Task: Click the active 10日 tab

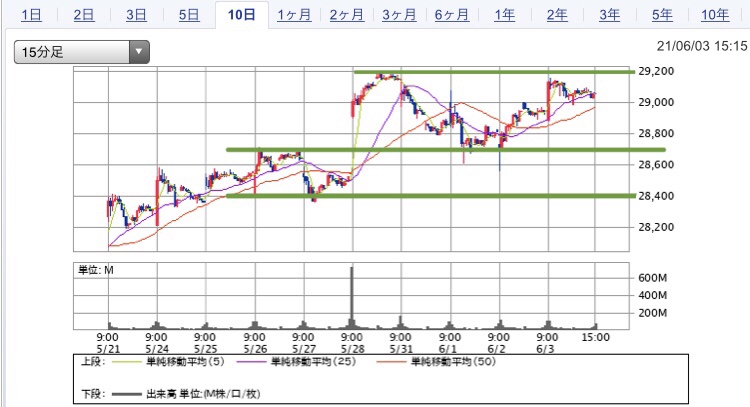Action: pos(242,15)
